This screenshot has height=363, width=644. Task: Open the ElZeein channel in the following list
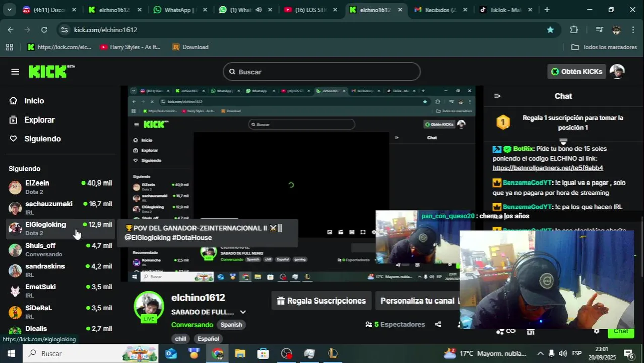coord(60,187)
